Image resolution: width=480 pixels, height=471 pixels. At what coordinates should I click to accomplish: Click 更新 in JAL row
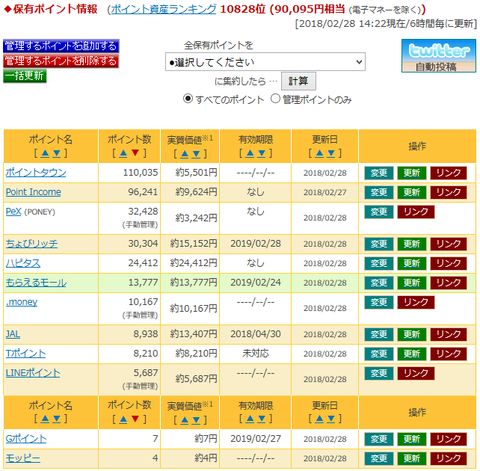click(x=412, y=334)
